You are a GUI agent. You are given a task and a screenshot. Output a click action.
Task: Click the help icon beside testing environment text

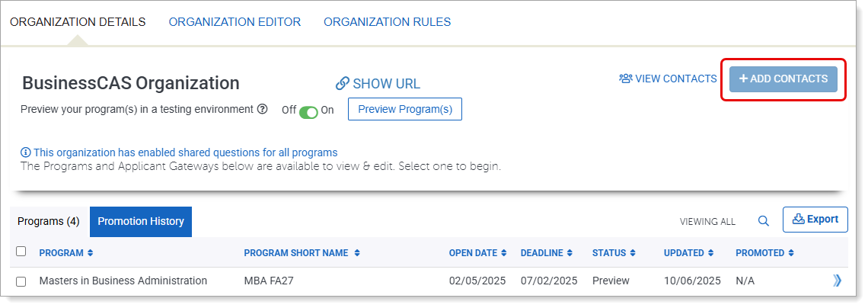coord(263,109)
